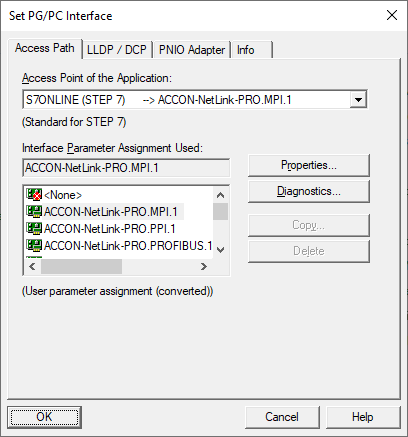Open the PNIO Adapter tab
Screen dimensions: 408x437
coord(192,50)
